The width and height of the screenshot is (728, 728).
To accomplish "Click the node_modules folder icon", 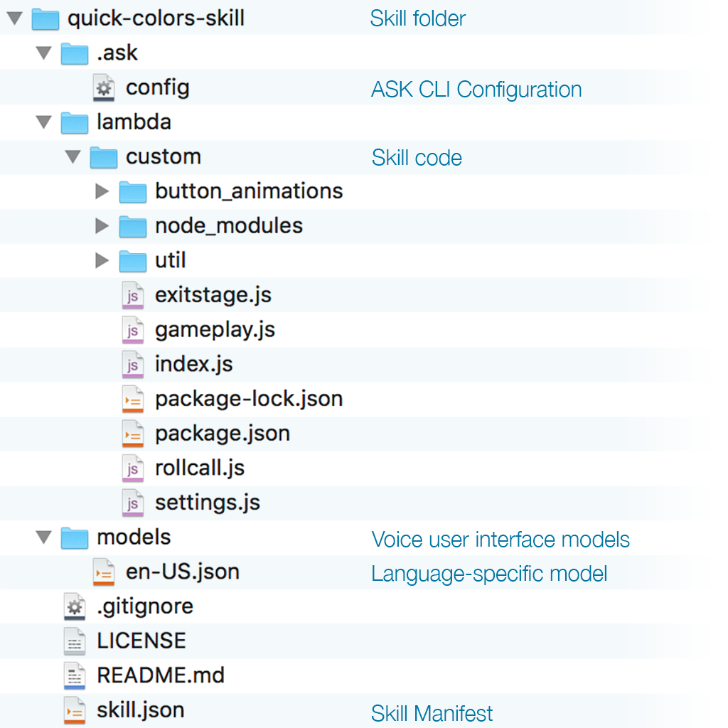I will [132, 227].
